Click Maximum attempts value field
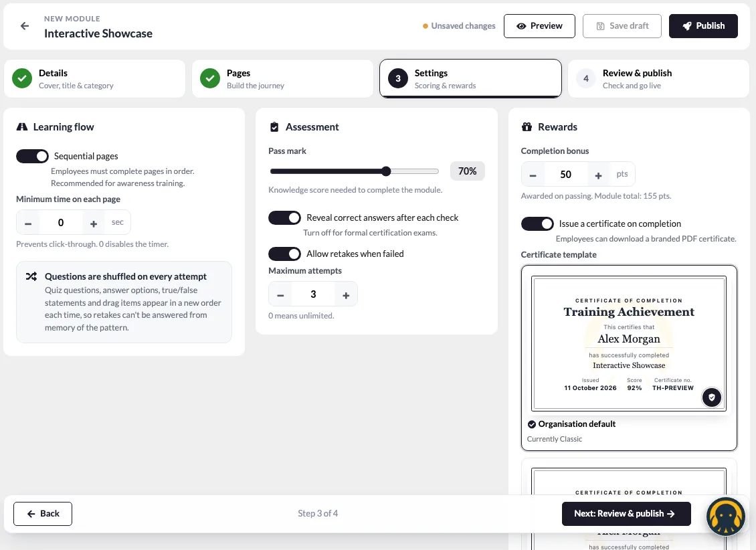This screenshot has width=756, height=550. (x=313, y=294)
